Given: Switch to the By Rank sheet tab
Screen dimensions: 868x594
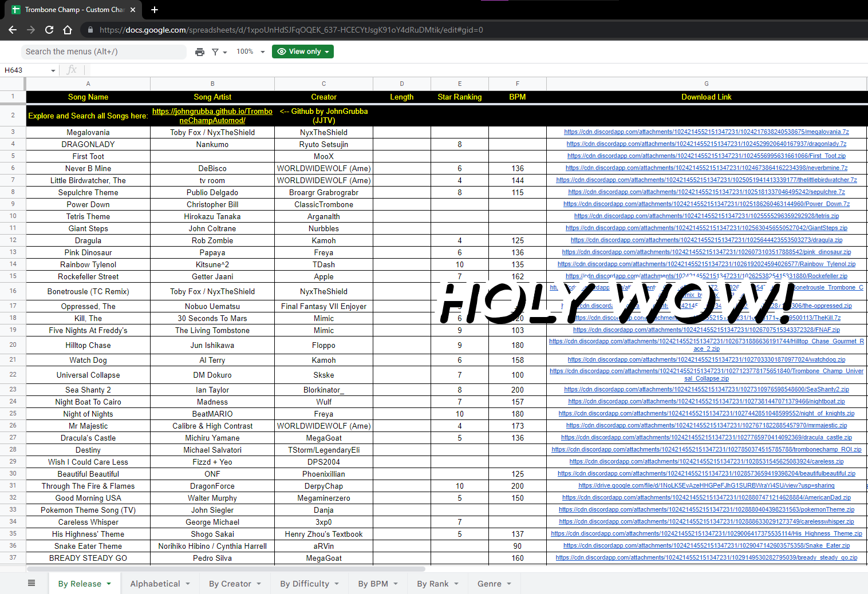Looking at the screenshot, I should [x=433, y=584].
